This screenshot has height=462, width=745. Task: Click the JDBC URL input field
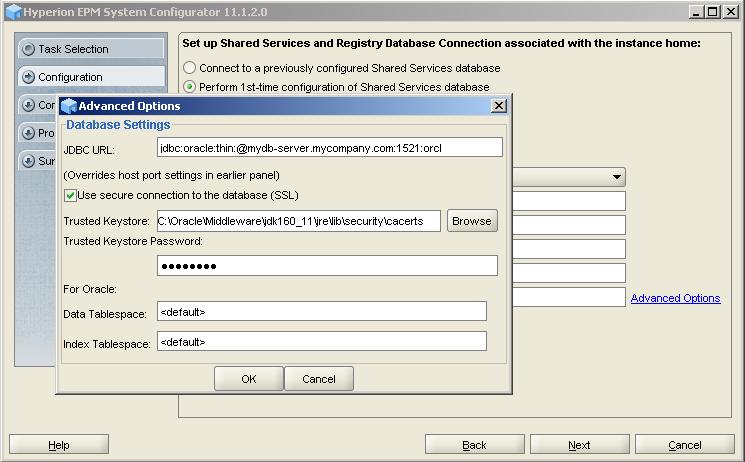tap(330, 147)
